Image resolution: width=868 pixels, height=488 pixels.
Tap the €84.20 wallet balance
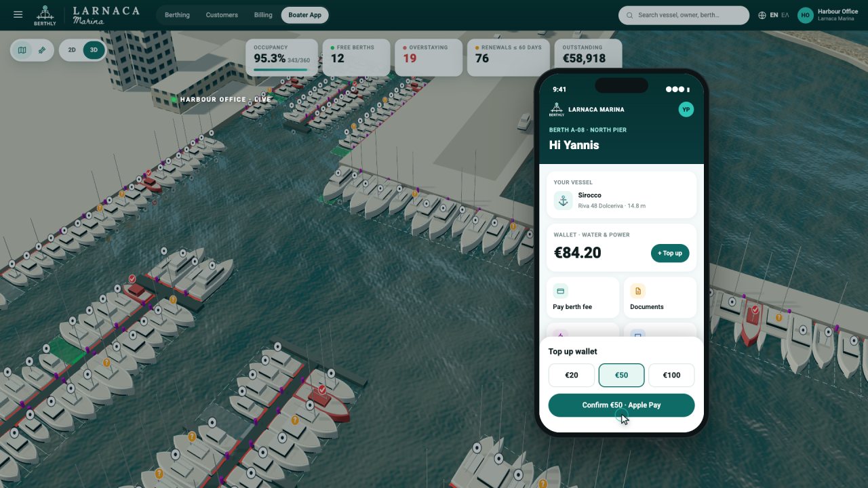[x=578, y=253]
